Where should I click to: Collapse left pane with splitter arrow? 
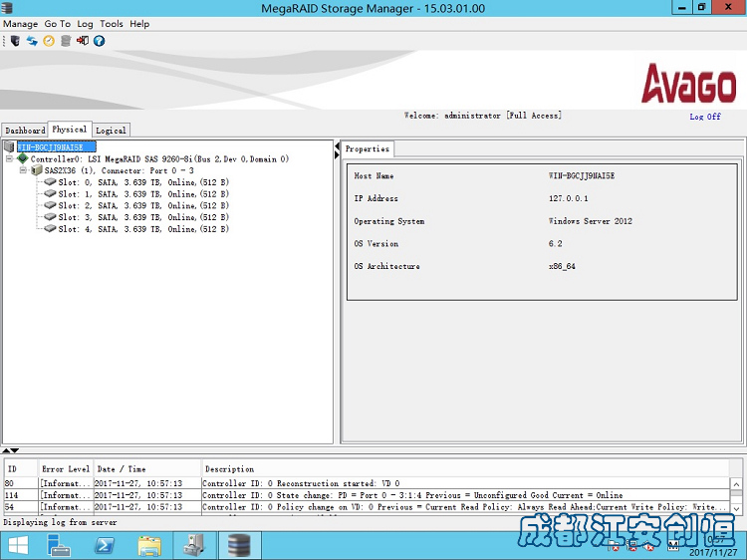[x=337, y=145]
